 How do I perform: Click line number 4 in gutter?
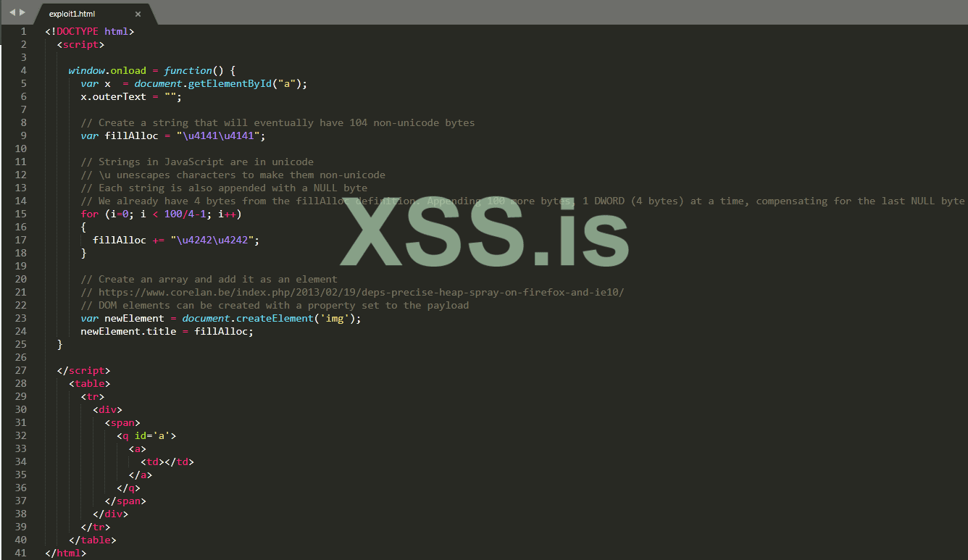point(23,70)
